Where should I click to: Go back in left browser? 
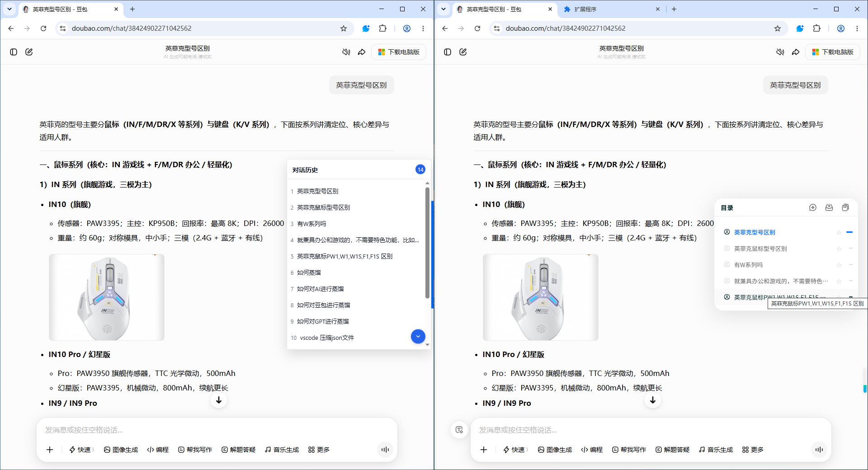click(11, 28)
